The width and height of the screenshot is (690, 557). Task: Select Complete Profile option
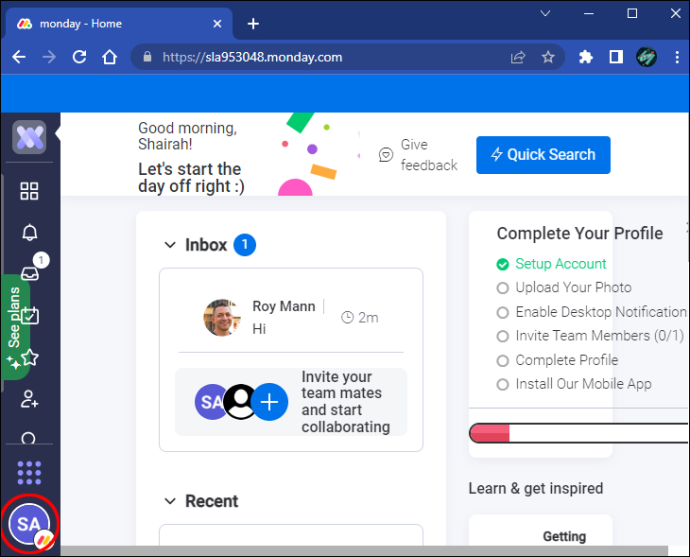tap(557, 360)
